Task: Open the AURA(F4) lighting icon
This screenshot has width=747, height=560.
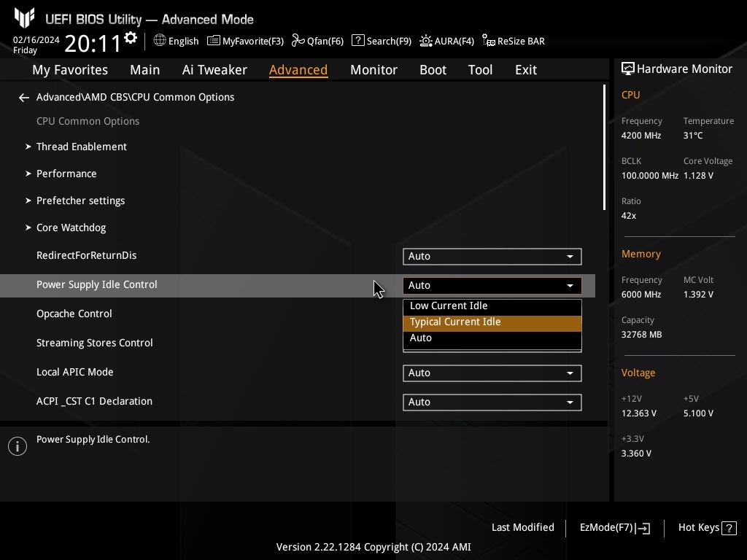Action: (x=426, y=41)
